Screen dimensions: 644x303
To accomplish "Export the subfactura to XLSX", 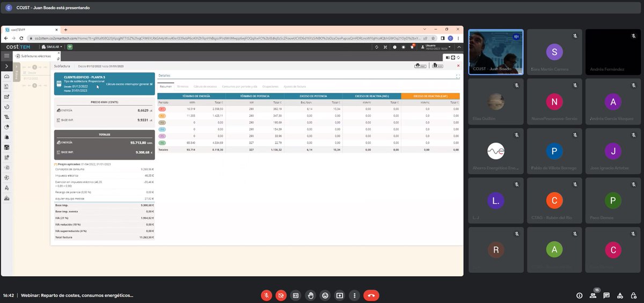I will [437, 66].
